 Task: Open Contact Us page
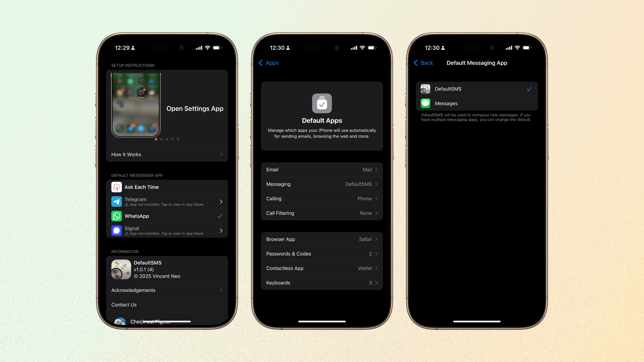click(x=124, y=304)
